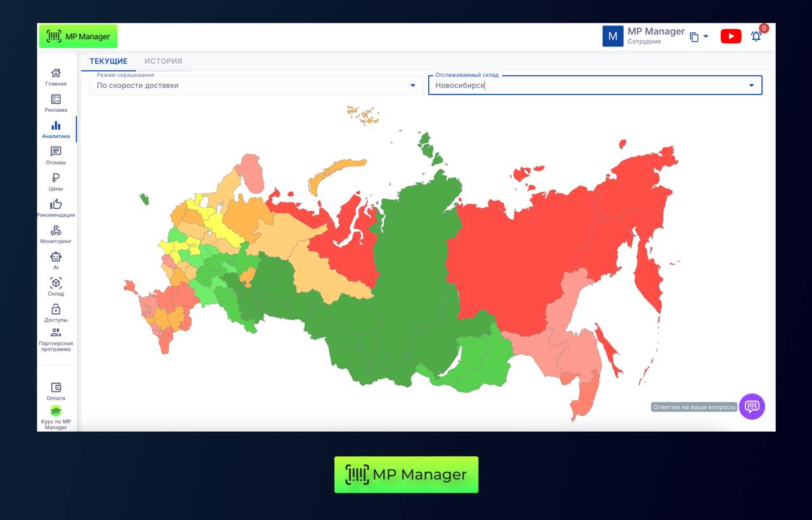Viewport: 812px width, 520px height.
Task: Open Реклама section in the sidebar
Action: (56, 100)
